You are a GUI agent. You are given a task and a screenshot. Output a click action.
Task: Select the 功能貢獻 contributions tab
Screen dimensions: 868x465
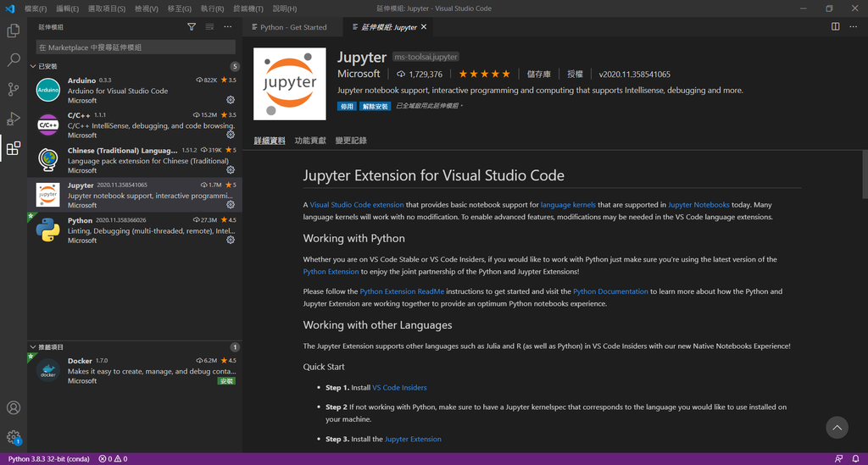(x=310, y=141)
